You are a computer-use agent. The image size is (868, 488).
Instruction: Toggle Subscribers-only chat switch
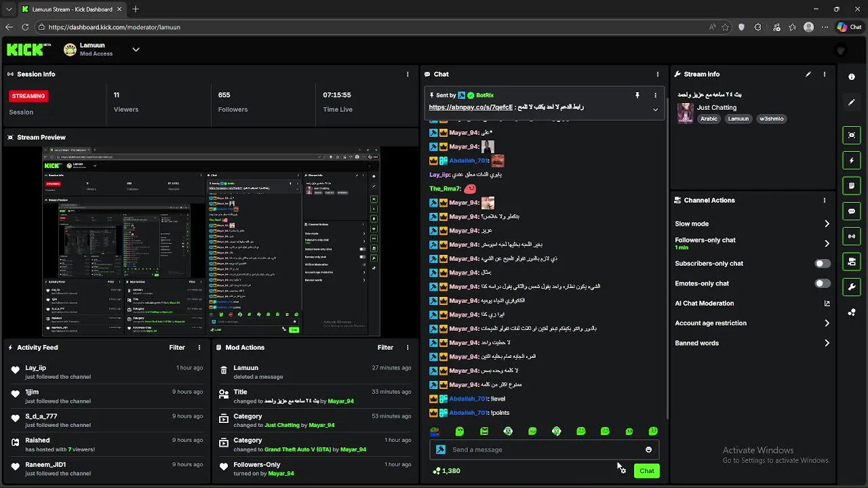(x=823, y=264)
